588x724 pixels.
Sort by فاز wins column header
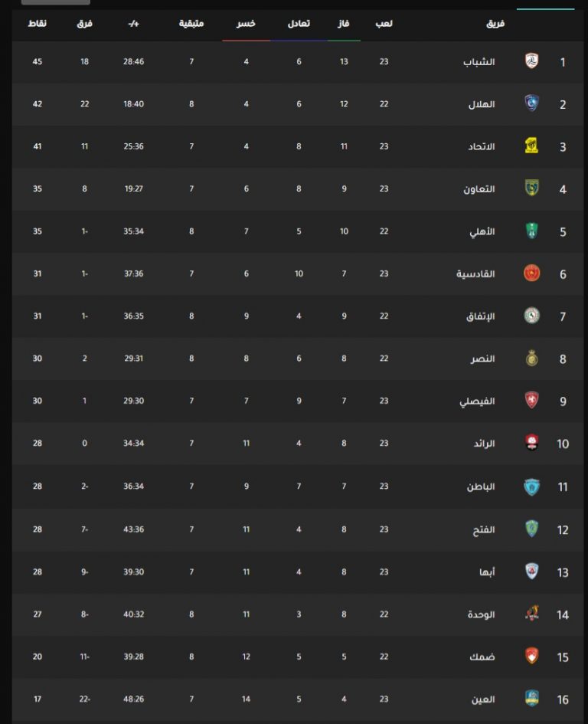(344, 24)
